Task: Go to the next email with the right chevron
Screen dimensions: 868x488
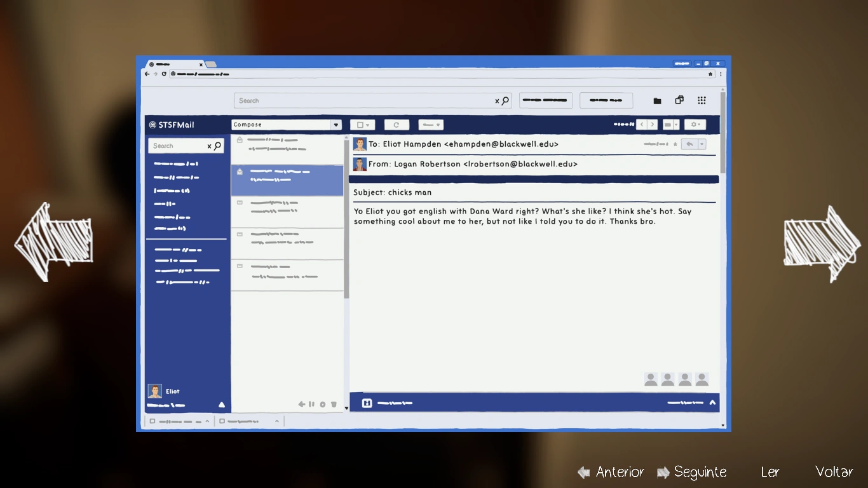Action: [653, 125]
